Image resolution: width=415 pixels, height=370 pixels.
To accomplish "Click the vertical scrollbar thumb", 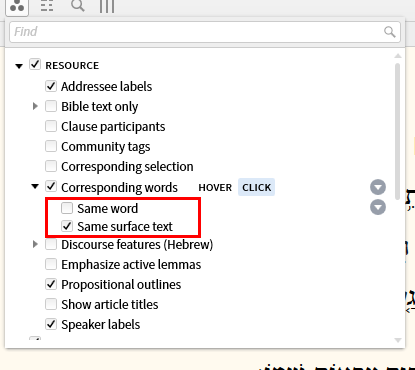I will [x=397, y=132].
